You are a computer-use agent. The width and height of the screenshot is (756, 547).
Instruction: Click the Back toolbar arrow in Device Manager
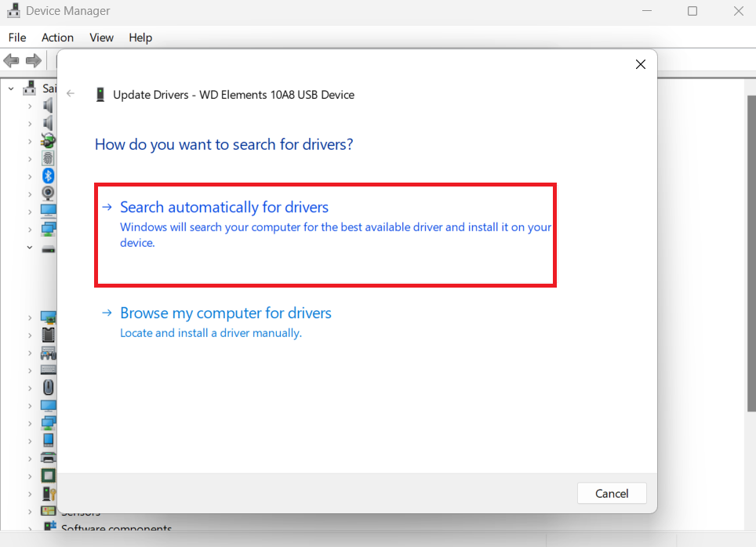click(11, 60)
